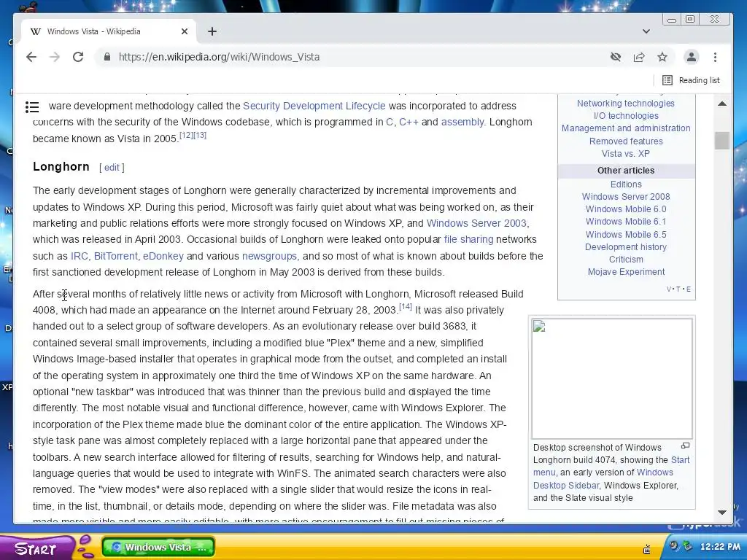The width and height of the screenshot is (747, 560).
Task: Expand the tab search chevron
Action: [x=646, y=31]
